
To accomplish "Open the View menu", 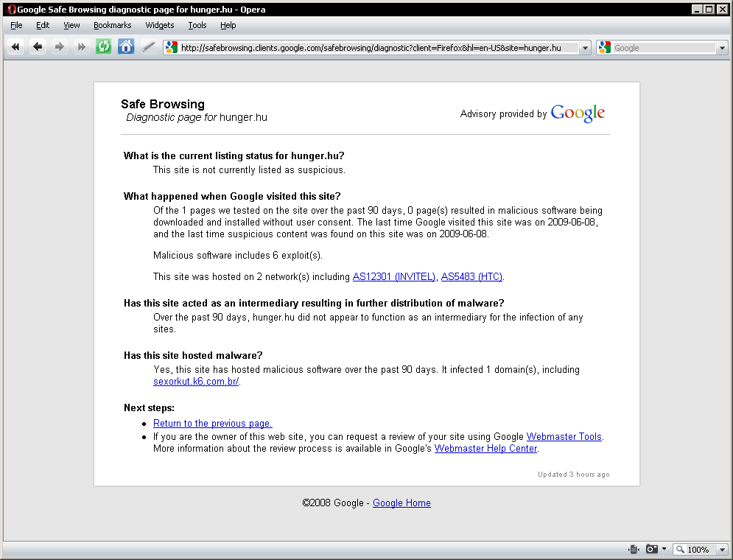I will (71, 25).
